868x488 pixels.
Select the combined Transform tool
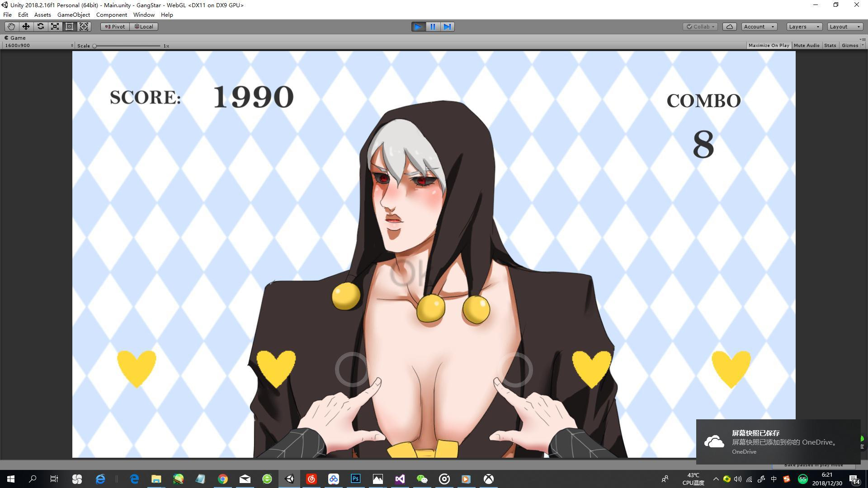(x=84, y=27)
